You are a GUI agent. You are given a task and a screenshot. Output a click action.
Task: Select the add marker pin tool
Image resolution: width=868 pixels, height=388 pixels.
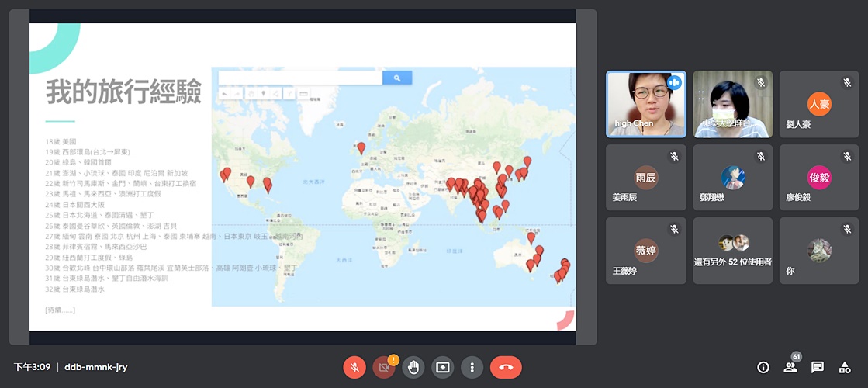[x=264, y=94]
